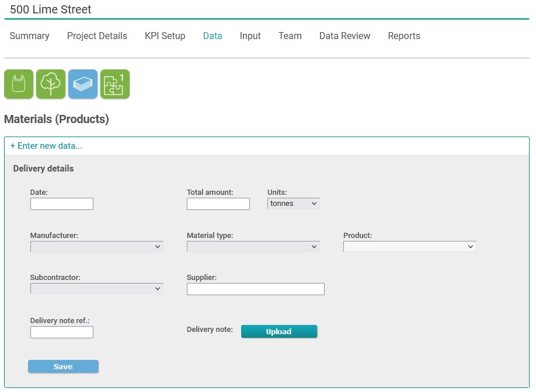
Task: Save the delivery details form
Action: pyautogui.click(x=63, y=366)
